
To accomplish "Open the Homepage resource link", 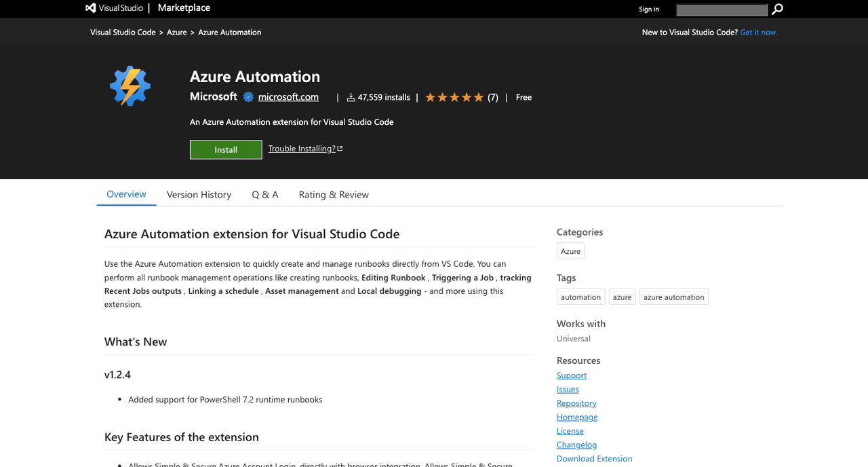I will pyautogui.click(x=577, y=417).
